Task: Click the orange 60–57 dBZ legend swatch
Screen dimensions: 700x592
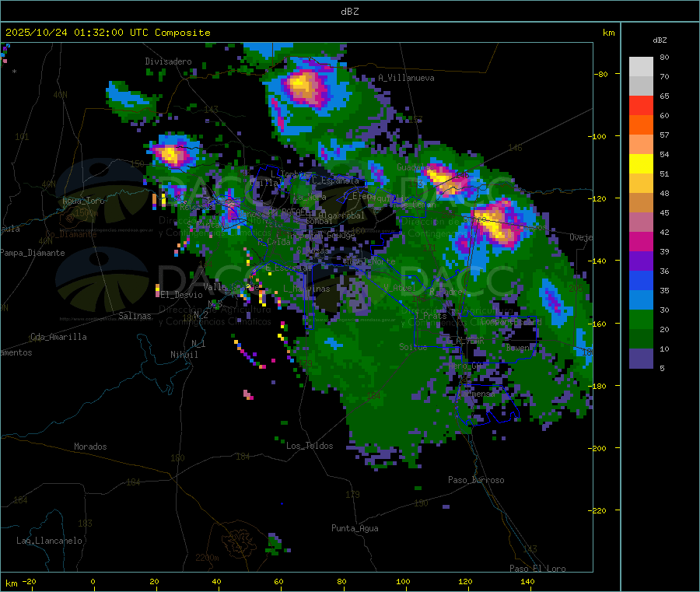Action: (x=641, y=125)
